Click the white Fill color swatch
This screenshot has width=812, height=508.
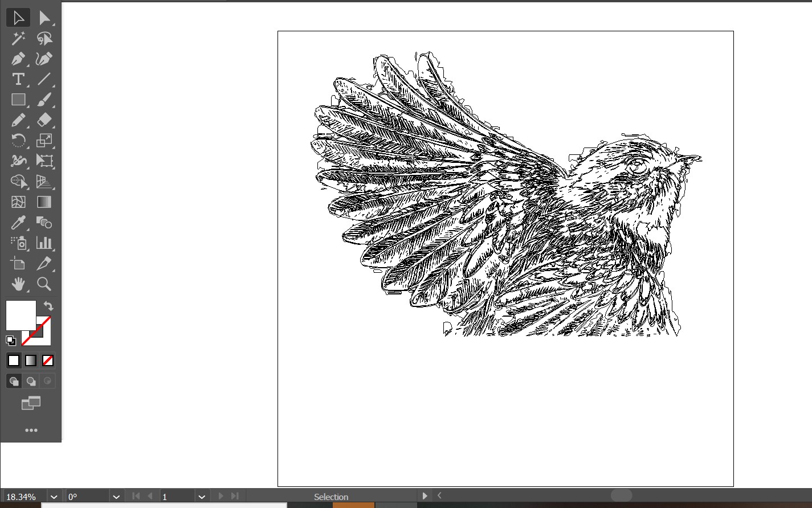click(21, 315)
